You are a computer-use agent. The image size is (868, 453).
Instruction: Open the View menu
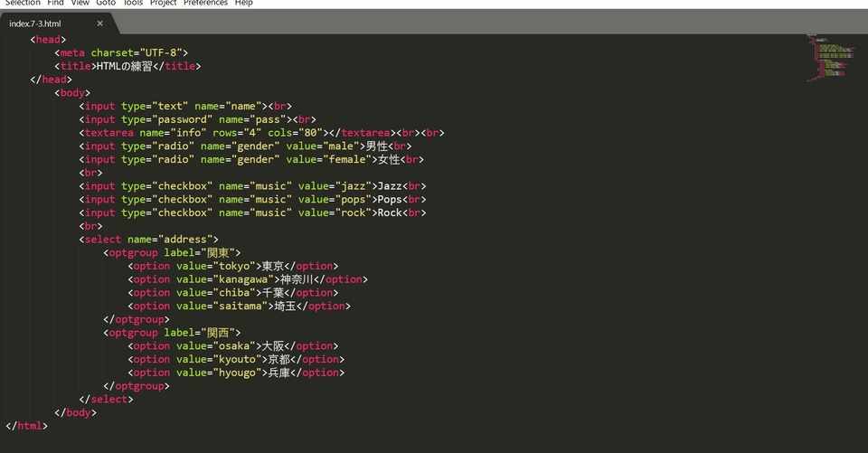click(80, 3)
